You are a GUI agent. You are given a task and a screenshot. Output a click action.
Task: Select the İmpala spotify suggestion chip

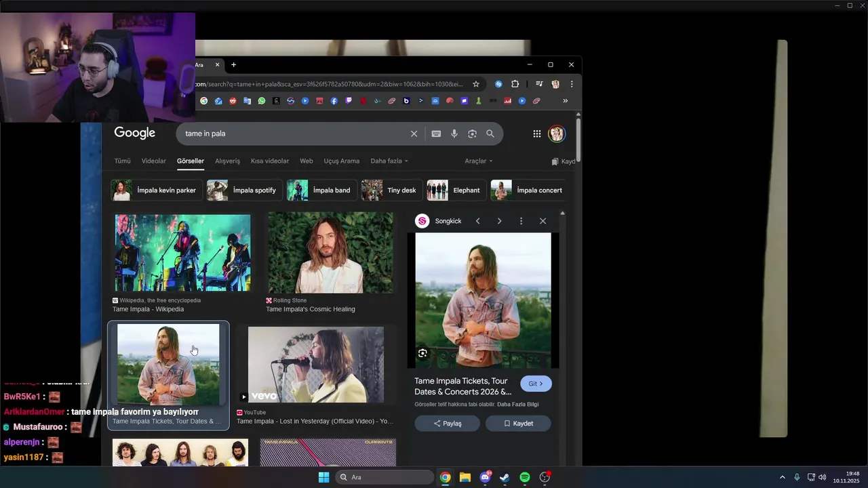244,190
